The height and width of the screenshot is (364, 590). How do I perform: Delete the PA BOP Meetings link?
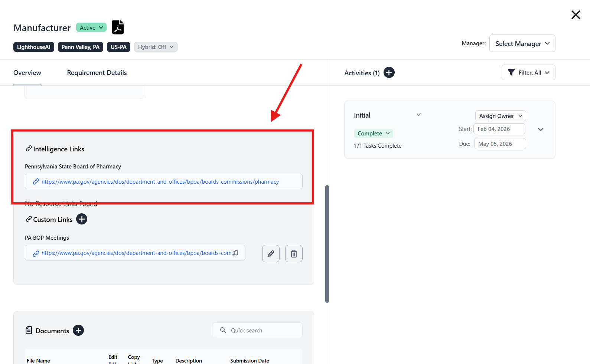(294, 254)
